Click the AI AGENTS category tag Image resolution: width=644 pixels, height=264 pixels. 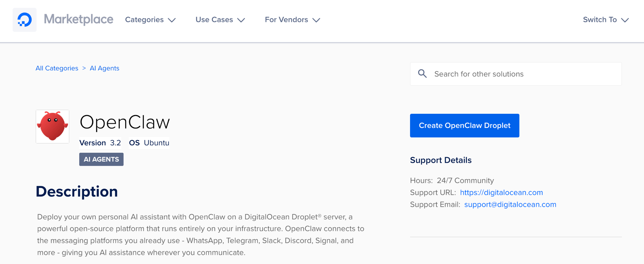click(x=101, y=159)
